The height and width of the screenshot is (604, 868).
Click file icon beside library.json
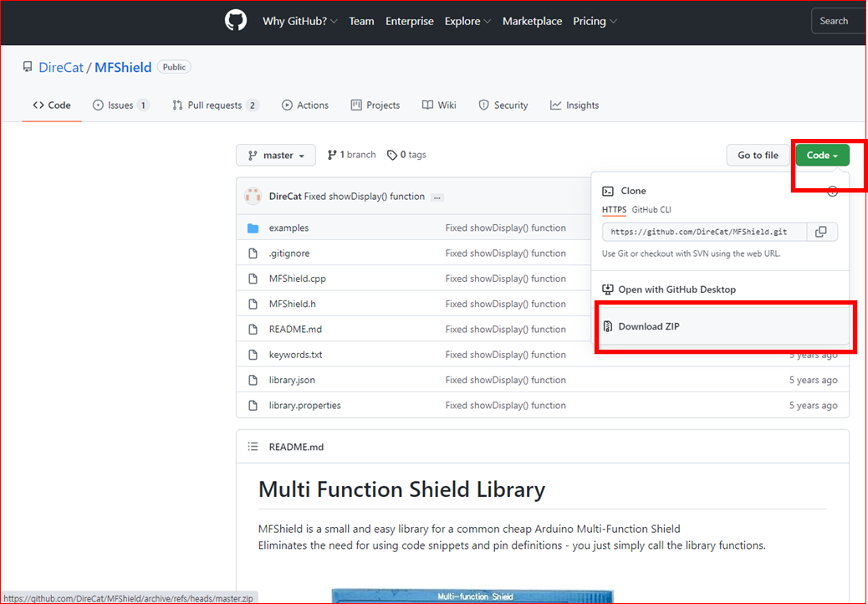[x=253, y=381]
